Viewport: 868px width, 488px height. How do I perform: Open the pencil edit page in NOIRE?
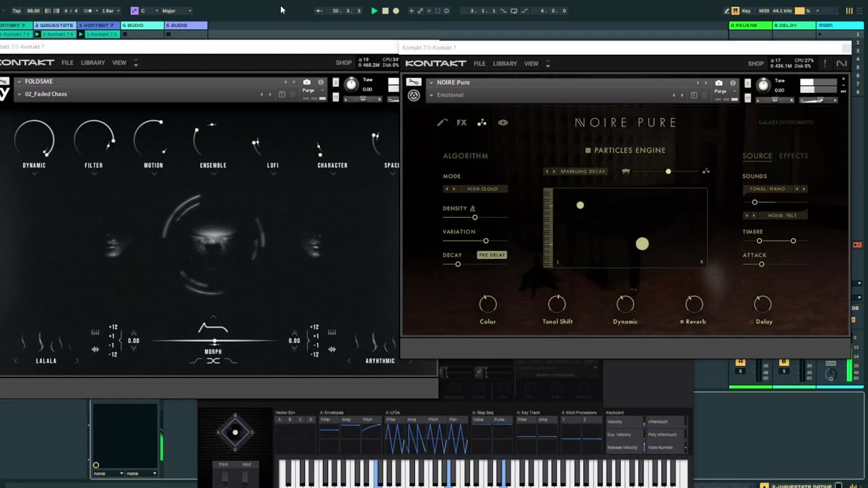click(x=442, y=123)
